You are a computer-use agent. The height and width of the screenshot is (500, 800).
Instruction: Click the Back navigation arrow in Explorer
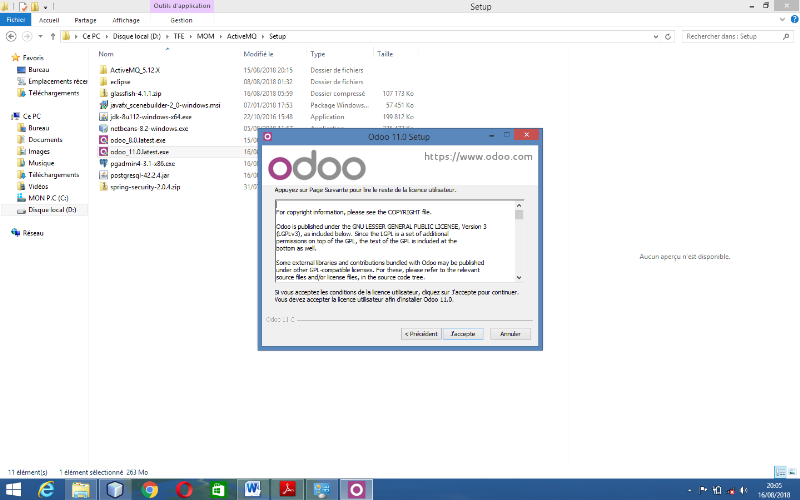[x=11, y=36]
